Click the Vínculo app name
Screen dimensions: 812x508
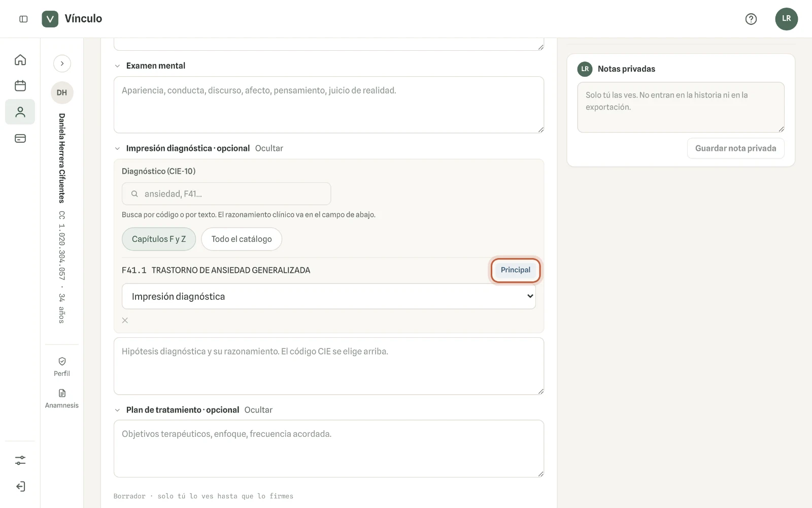click(x=83, y=19)
